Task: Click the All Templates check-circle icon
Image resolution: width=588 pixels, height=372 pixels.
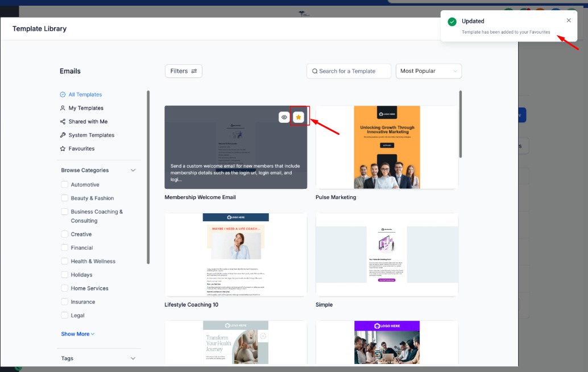Action: click(63, 94)
